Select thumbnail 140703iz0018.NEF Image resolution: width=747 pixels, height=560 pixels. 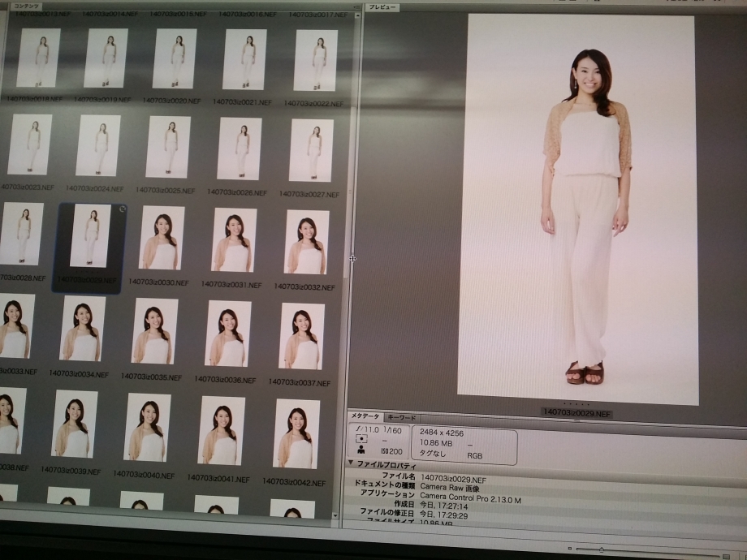click(x=39, y=58)
